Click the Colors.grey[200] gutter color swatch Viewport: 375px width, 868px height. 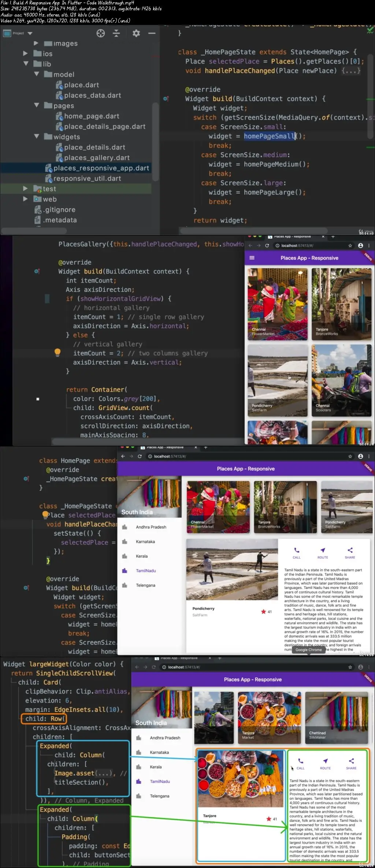[38, 399]
